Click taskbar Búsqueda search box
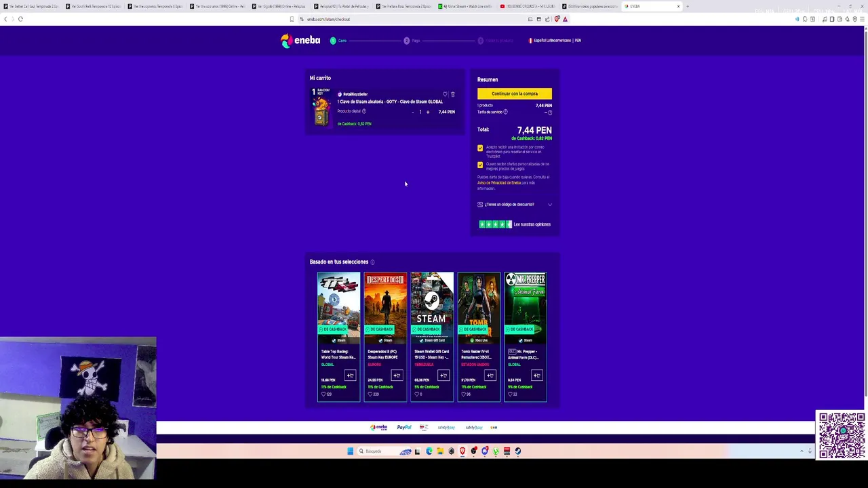Image resolution: width=868 pixels, height=488 pixels. (x=384, y=451)
